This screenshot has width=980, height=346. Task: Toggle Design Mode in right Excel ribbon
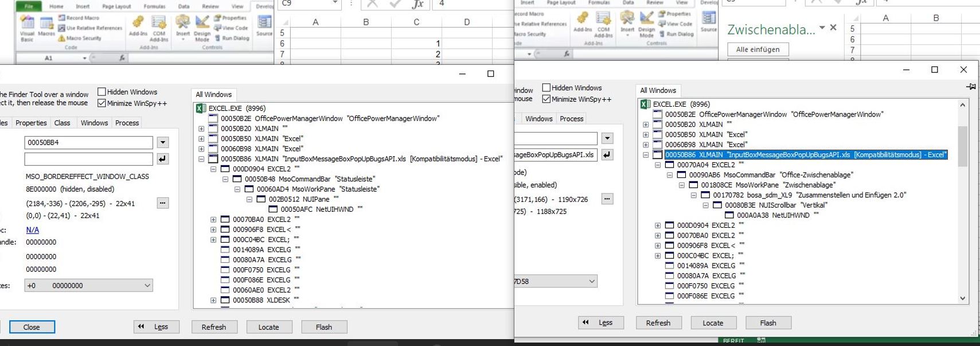click(x=646, y=24)
